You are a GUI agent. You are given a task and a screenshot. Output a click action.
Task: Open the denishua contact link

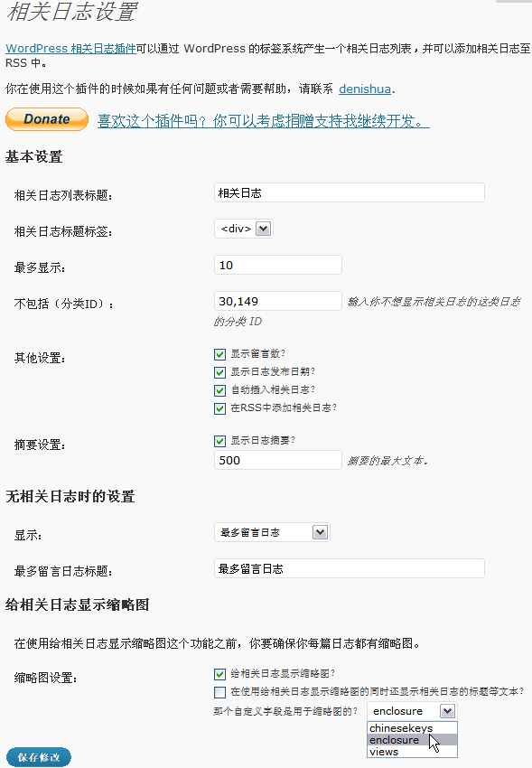tap(365, 89)
